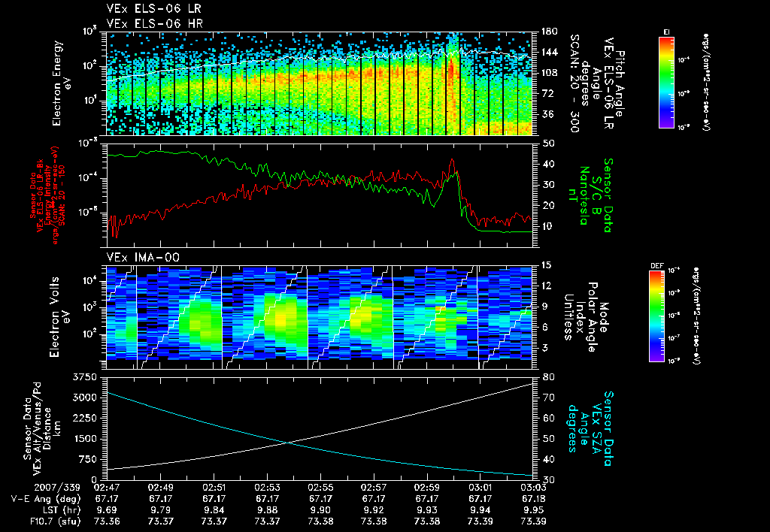The height and width of the screenshot is (532, 770).
Task: Select the DEF color scale bar
Action: (x=656, y=316)
